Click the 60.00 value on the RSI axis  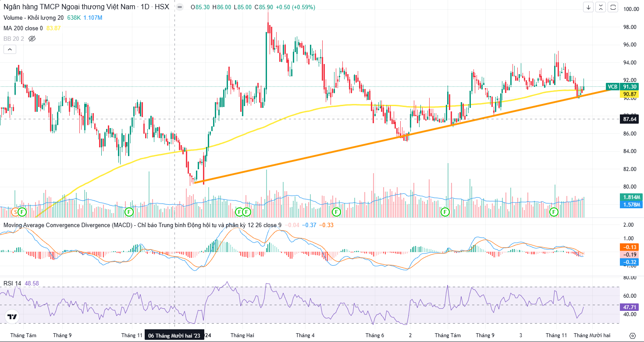click(630, 296)
